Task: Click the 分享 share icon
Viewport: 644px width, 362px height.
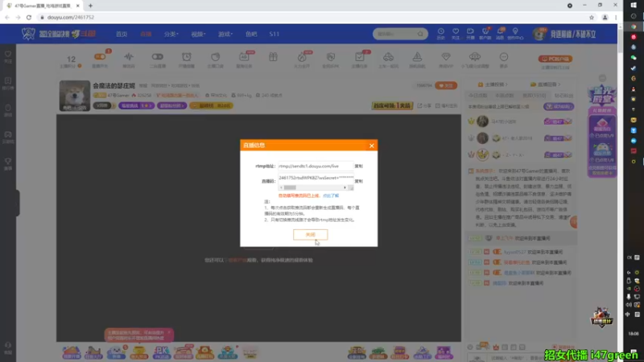Action: pos(424,105)
